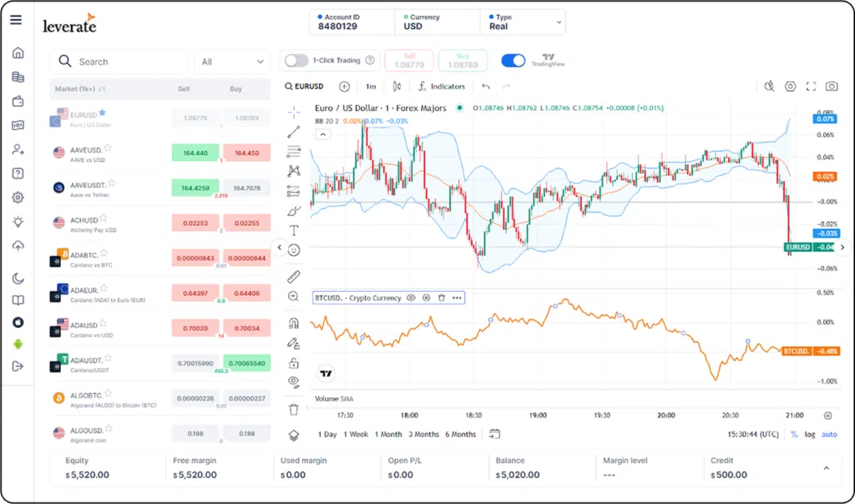Collapse the bottom account summary bar
855x504 pixels.
pyautogui.click(x=827, y=468)
